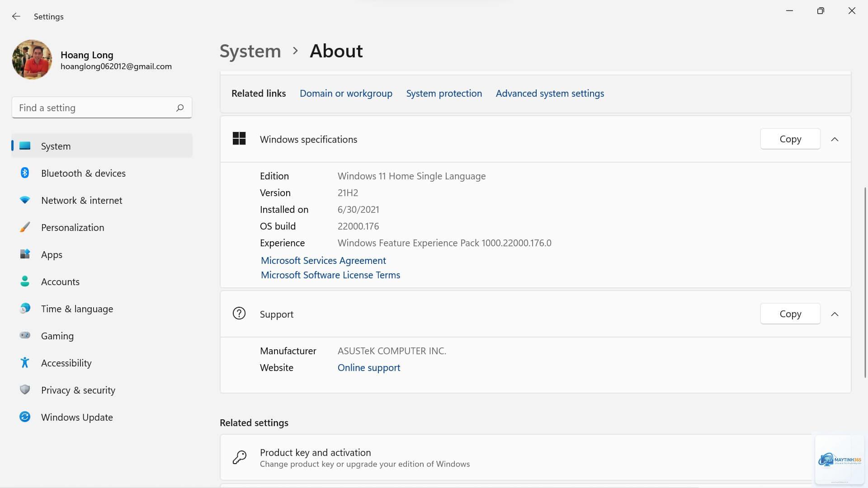Open Microsoft Software License Terms link
Viewport: 868px width, 488px height.
(330, 275)
